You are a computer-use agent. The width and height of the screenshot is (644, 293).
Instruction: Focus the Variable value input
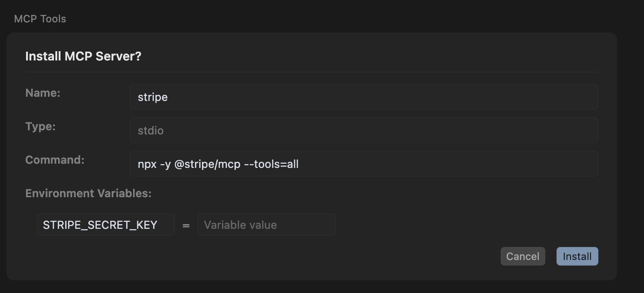pos(266,225)
